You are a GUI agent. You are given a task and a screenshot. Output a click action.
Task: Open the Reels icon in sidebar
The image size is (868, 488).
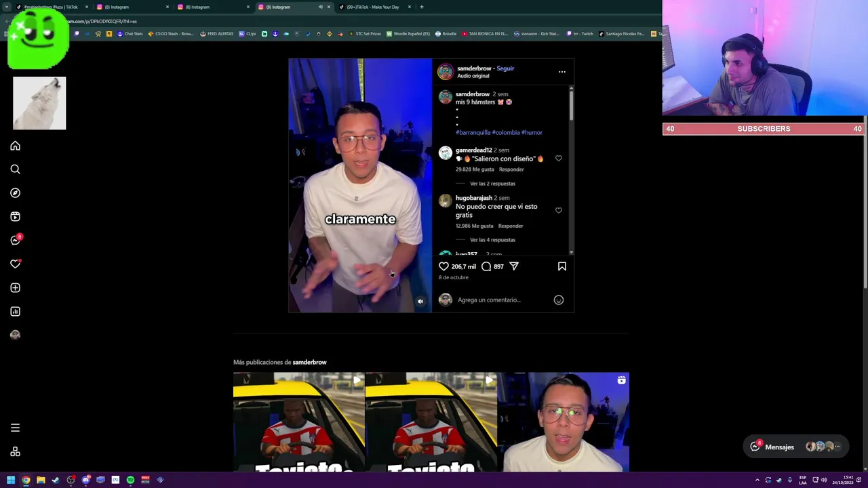[15, 217]
